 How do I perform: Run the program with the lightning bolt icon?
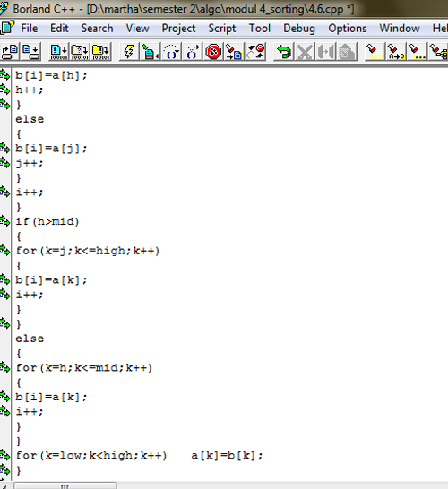tap(129, 51)
